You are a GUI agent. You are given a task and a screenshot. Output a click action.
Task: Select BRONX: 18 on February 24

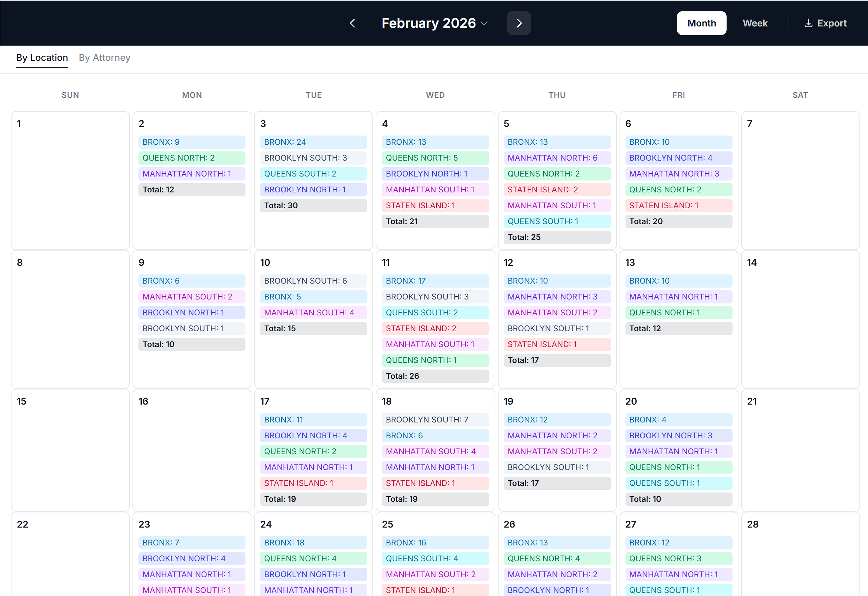pos(313,543)
